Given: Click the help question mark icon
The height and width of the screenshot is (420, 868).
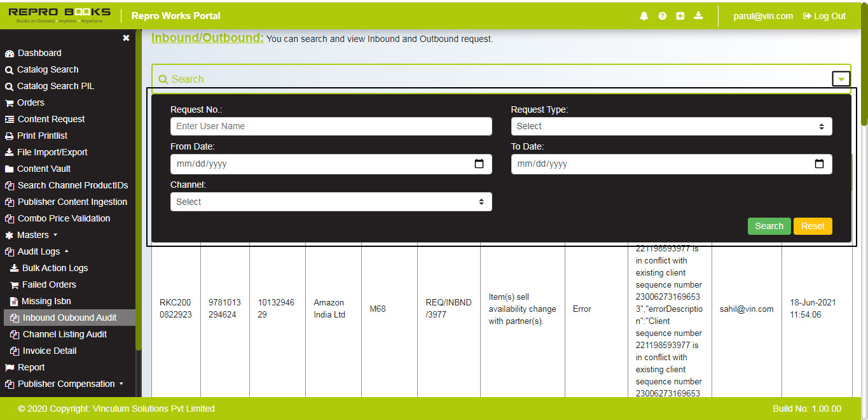Looking at the screenshot, I should 662,16.
